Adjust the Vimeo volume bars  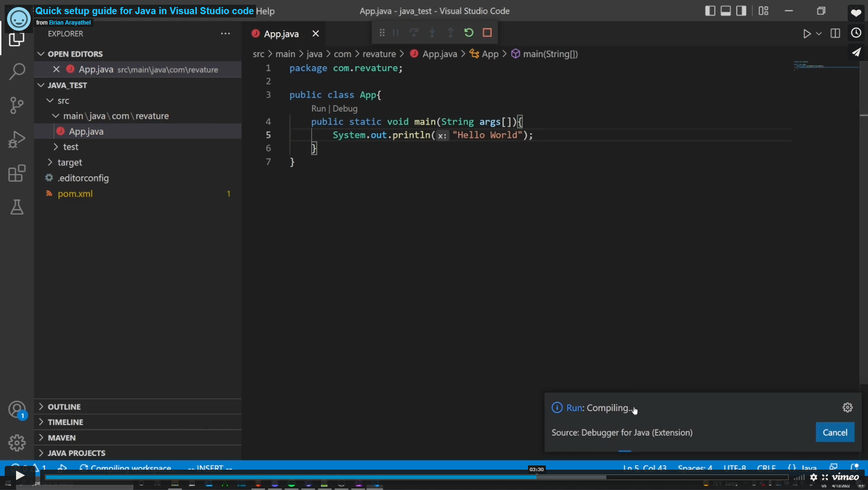(x=799, y=477)
